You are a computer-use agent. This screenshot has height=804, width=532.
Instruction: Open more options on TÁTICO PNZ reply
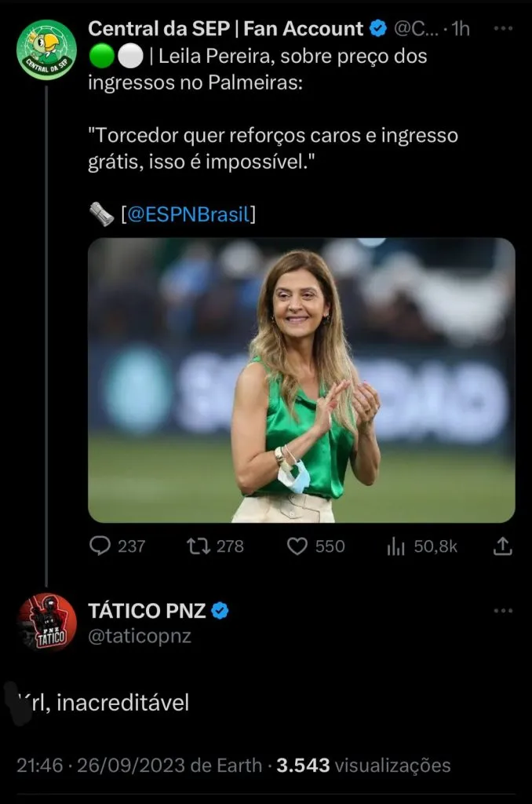pyautogui.click(x=503, y=612)
